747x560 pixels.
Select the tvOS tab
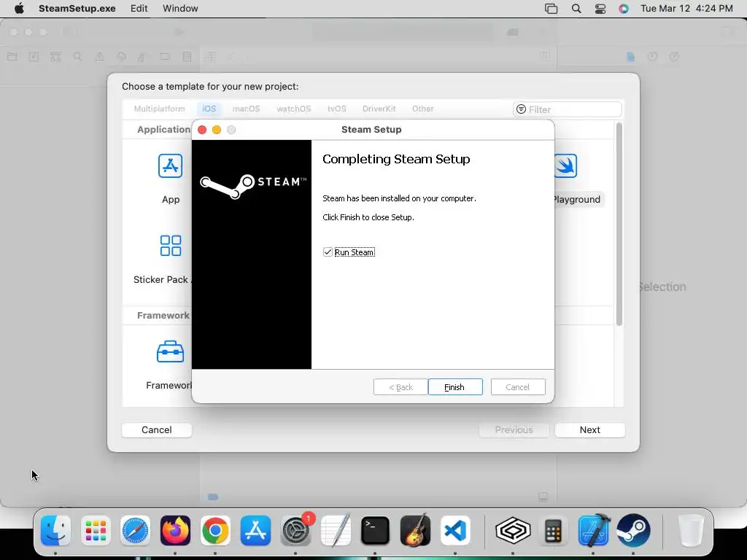(x=337, y=109)
